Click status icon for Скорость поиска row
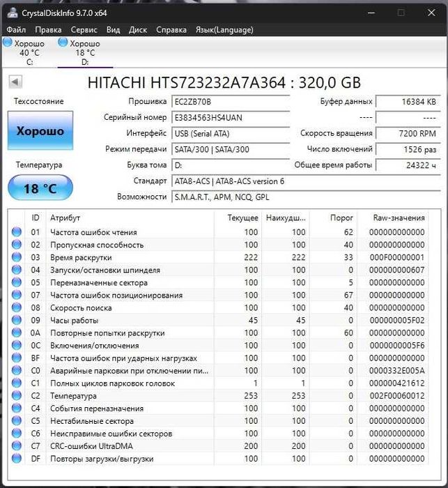 (x=17, y=307)
